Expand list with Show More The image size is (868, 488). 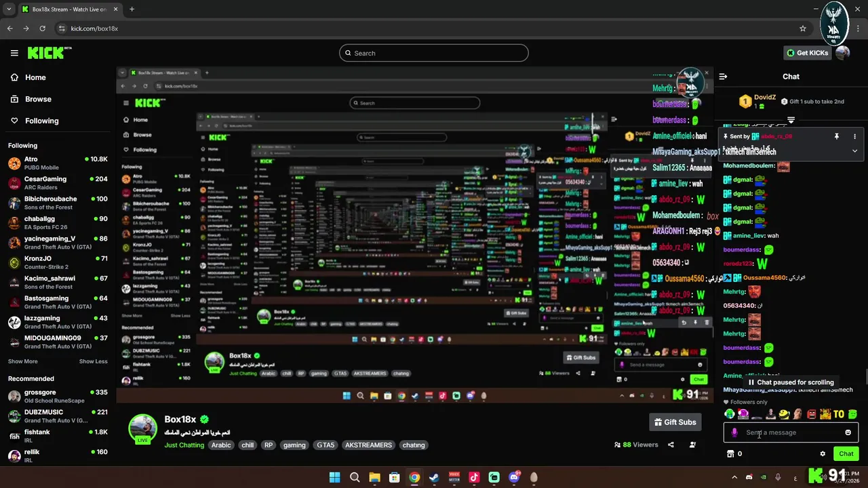click(22, 361)
